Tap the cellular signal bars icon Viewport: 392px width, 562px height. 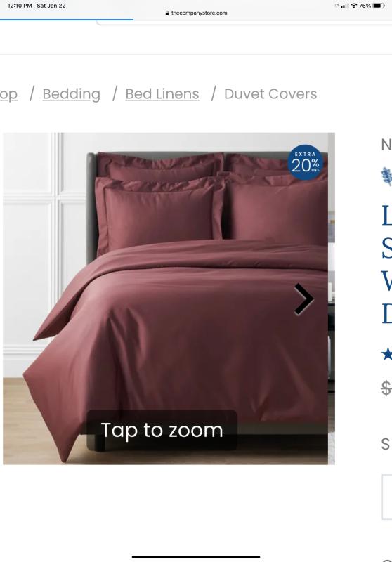click(344, 6)
